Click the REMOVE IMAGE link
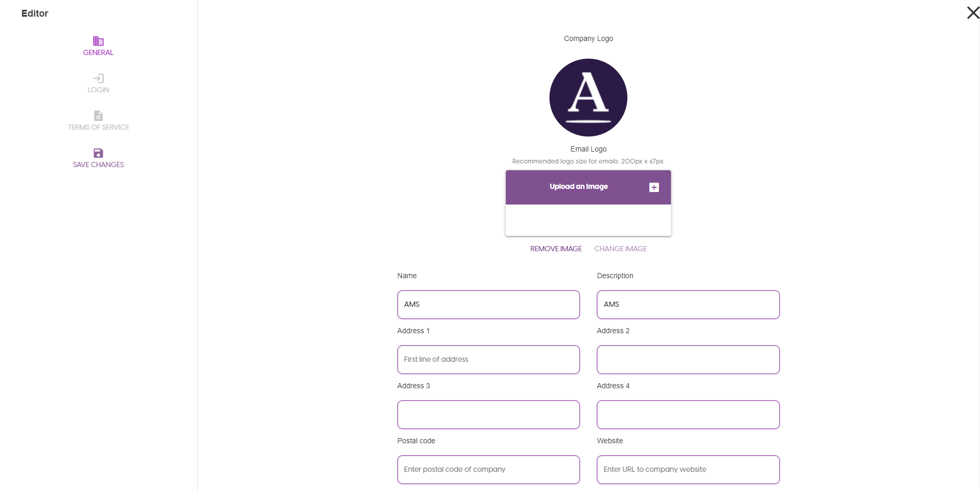 click(x=556, y=249)
